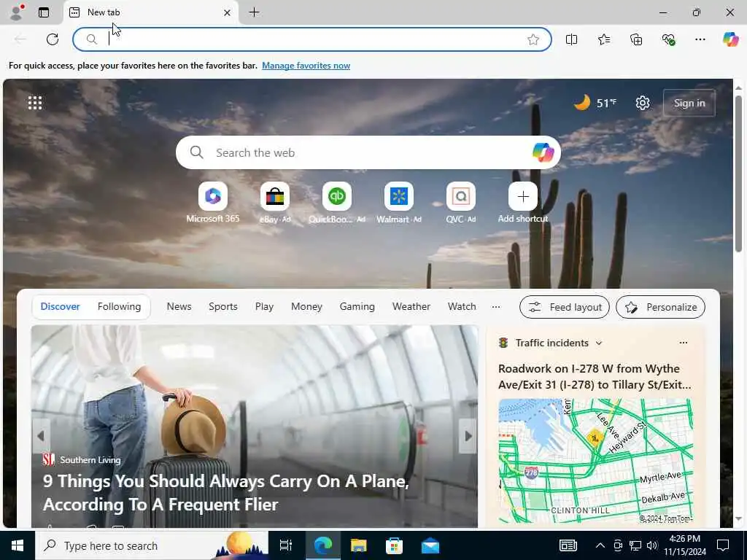Open File Explorer from taskbar

358,545
